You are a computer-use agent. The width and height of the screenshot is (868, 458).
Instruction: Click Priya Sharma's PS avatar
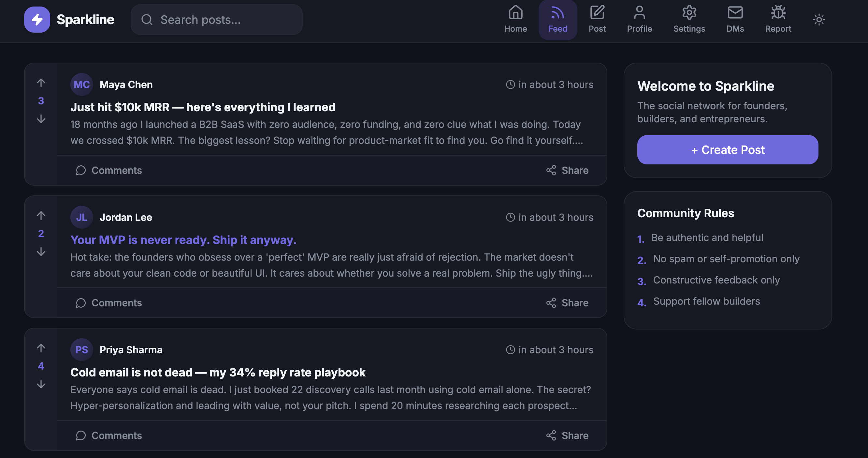(x=81, y=350)
